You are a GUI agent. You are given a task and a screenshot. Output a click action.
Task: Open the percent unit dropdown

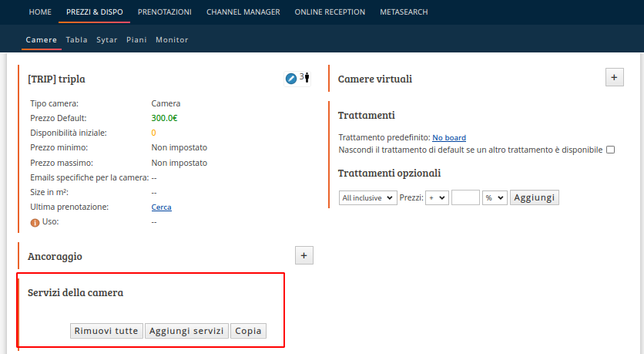[x=495, y=197]
